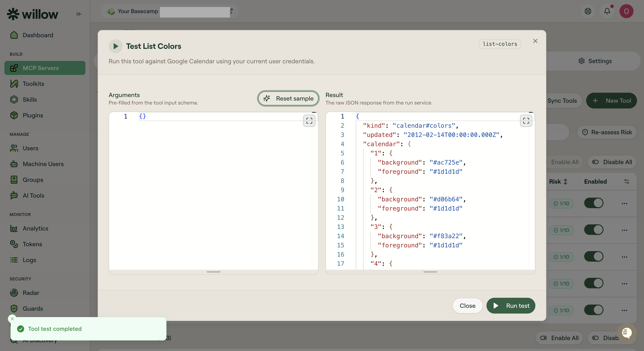
Task: Open Dashboard in the sidebar
Action: [x=45, y=35]
